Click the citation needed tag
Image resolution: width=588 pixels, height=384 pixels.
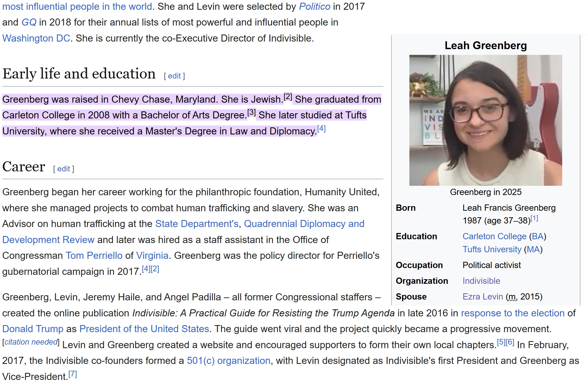tap(31, 342)
